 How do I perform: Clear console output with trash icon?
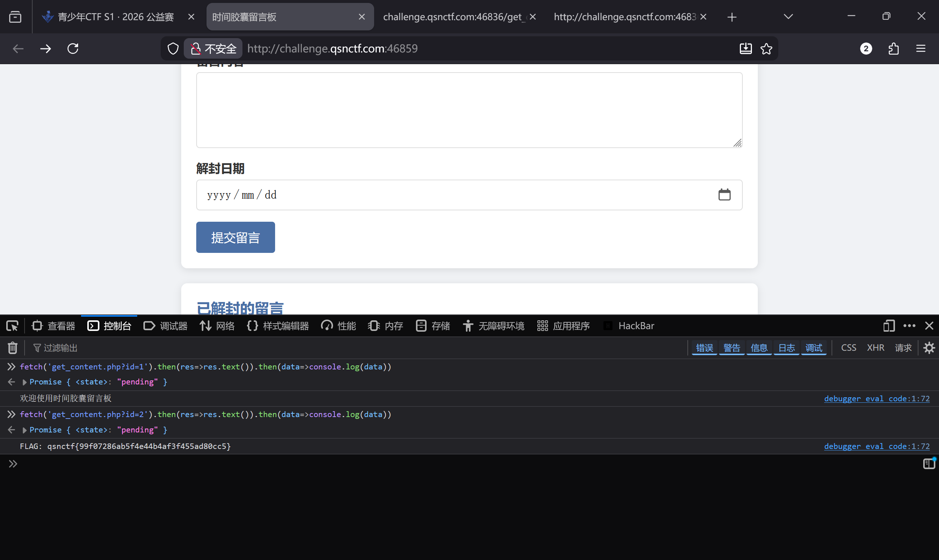pyautogui.click(x=12, y=347)
